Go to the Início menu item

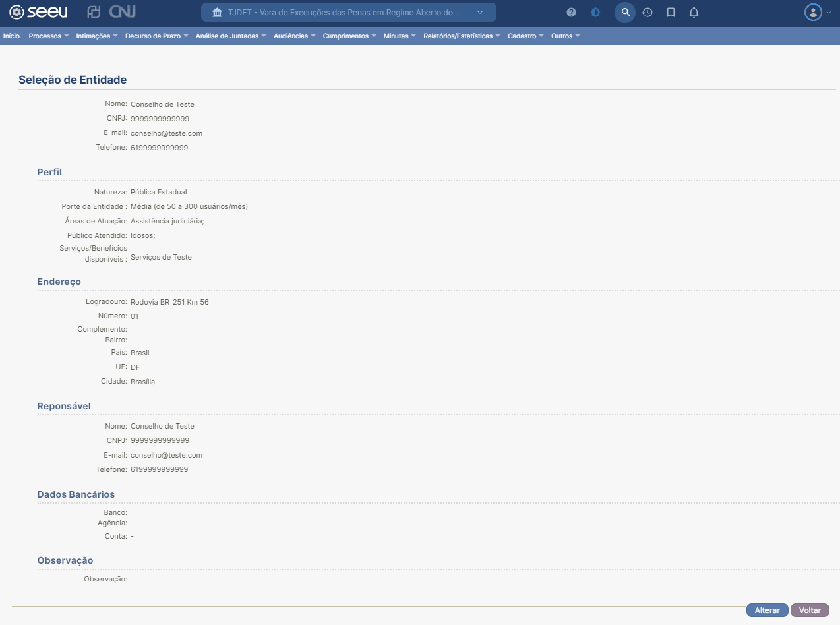pyautogui.click(x=11, y=36)
